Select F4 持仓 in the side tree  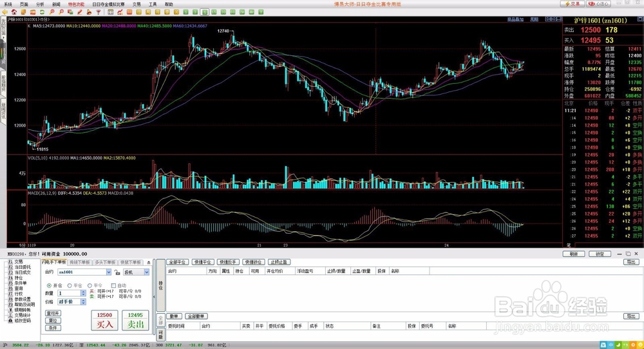[15, 278]
